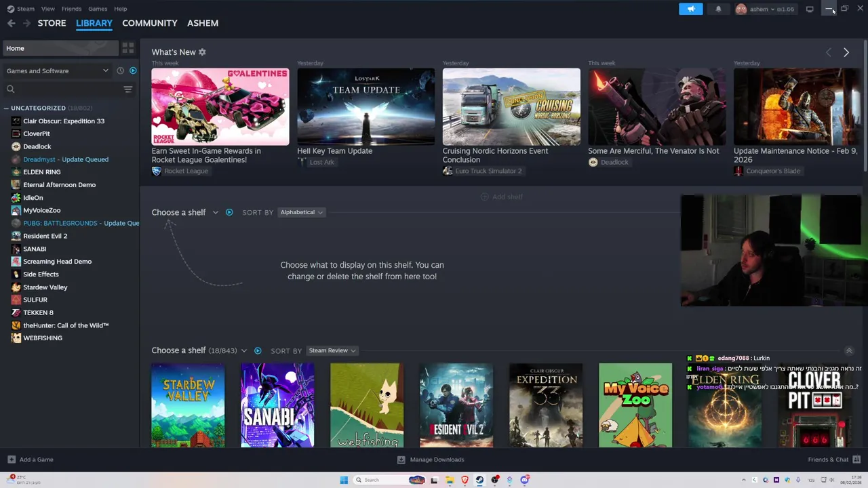The width and height of the screenshot is (868, 488).
Task: Show previous What's New items
Action: (x=828, y=52)
